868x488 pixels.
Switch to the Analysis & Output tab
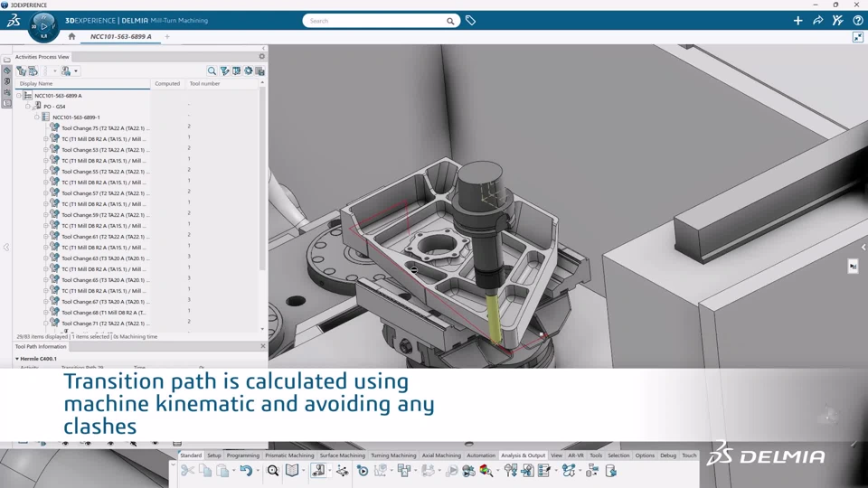(524, 455)
